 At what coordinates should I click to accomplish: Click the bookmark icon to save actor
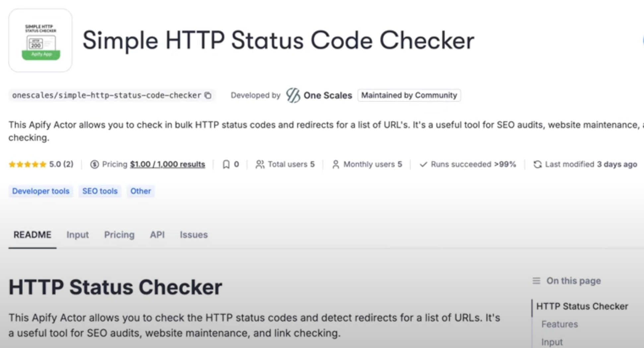click(x=226, y=164)
